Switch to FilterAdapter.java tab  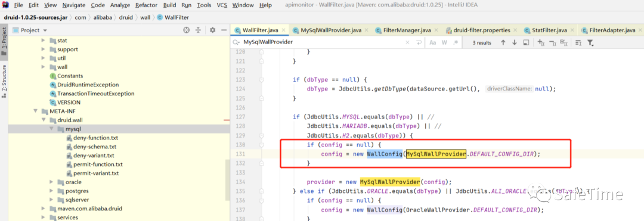[612, 30]
